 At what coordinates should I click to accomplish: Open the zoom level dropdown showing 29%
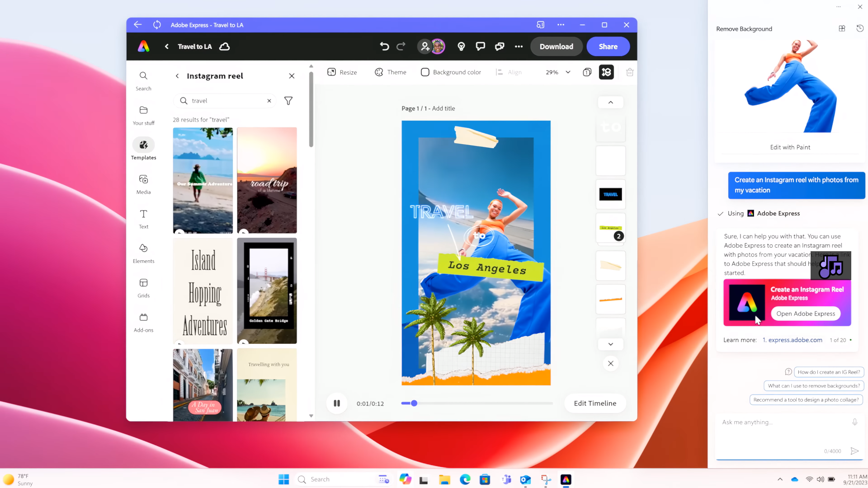click(x=557, y=72)
